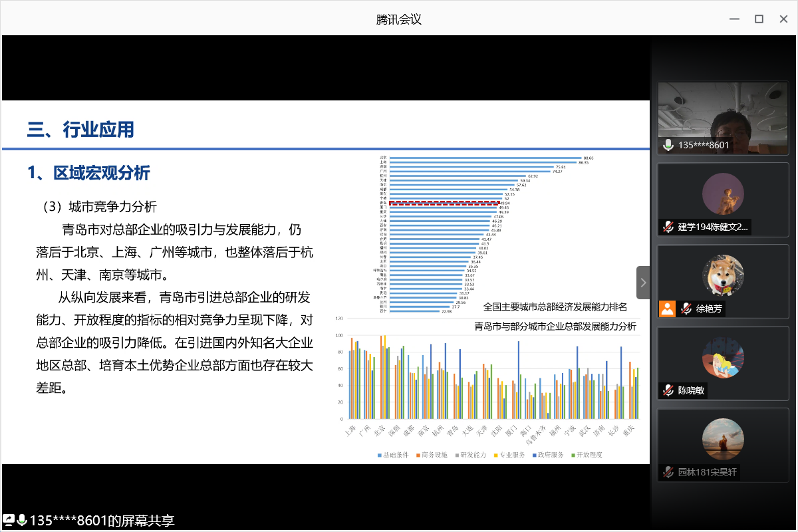
Task: Click muted mic icon beside 陈晓敏
Action: tap(668, 390)
